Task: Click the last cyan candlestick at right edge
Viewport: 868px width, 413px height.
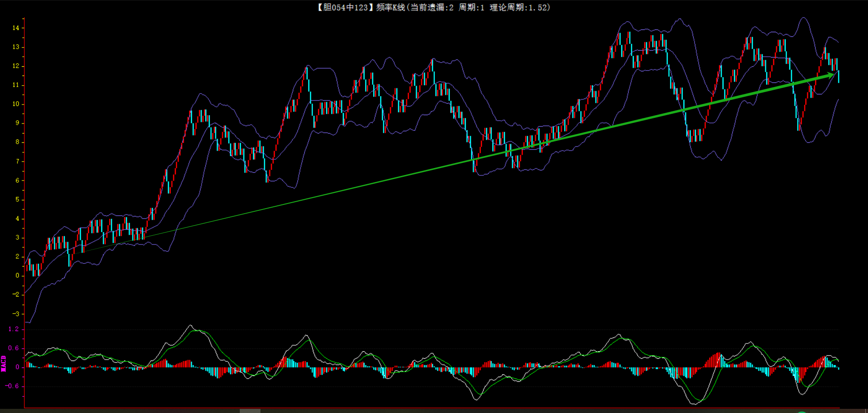Action: coord(839,76)
